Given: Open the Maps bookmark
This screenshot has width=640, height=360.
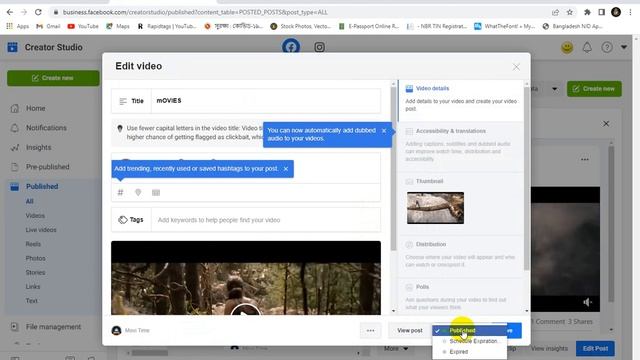Looking at the screenshot, I should pos(118,26).
